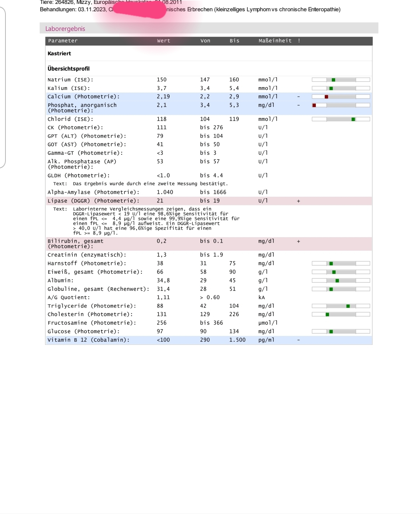Click the Creatinin value 1,3

[161, 255]
